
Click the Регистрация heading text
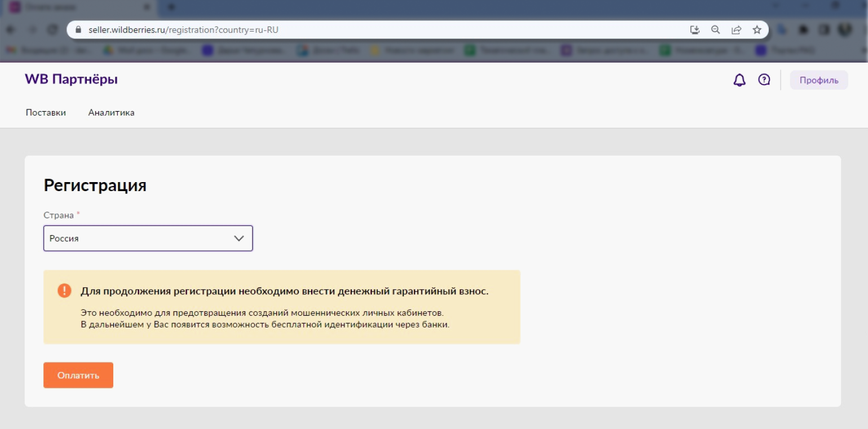click(95, 185)
